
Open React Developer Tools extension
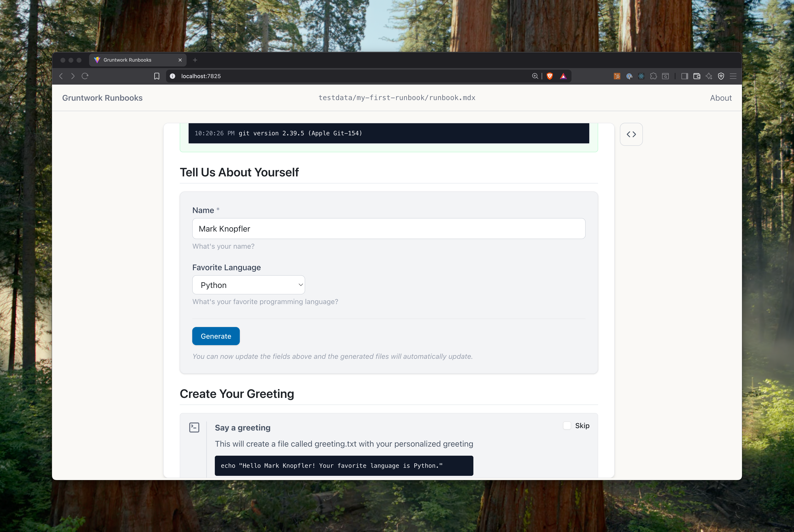tap(641, 76)
